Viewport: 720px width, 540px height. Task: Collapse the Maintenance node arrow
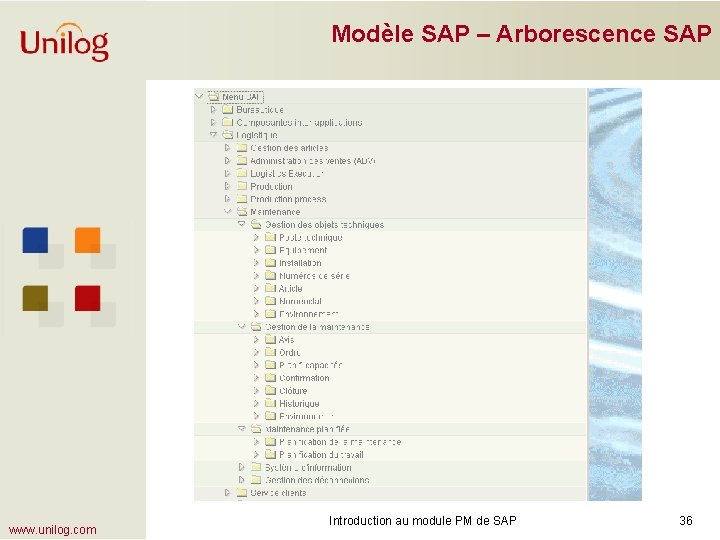228,212
